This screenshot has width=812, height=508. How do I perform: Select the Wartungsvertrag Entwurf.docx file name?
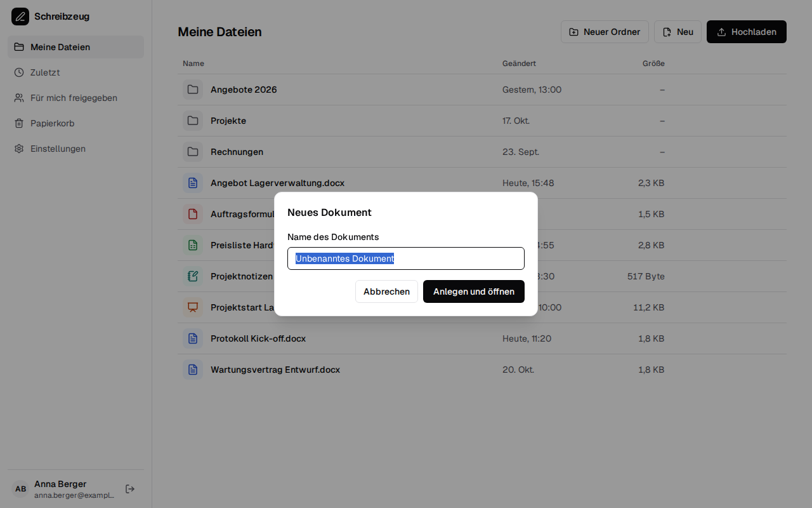[275, 370]
